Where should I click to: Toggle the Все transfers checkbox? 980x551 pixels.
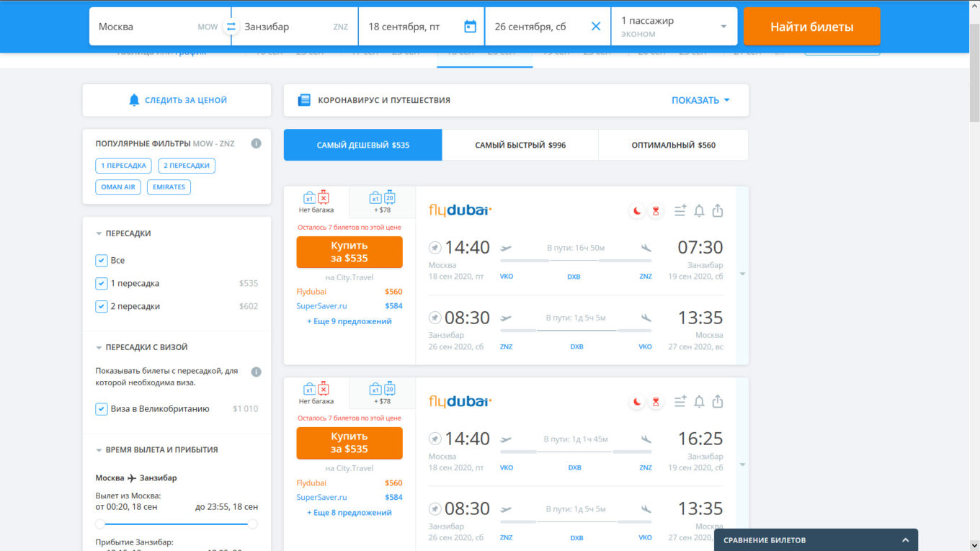point(102,260)
